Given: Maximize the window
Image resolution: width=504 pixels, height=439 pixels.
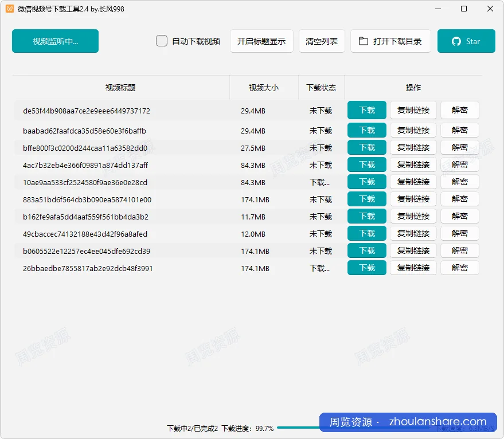Looking at the screenshot, I should (x=464, y=9).
